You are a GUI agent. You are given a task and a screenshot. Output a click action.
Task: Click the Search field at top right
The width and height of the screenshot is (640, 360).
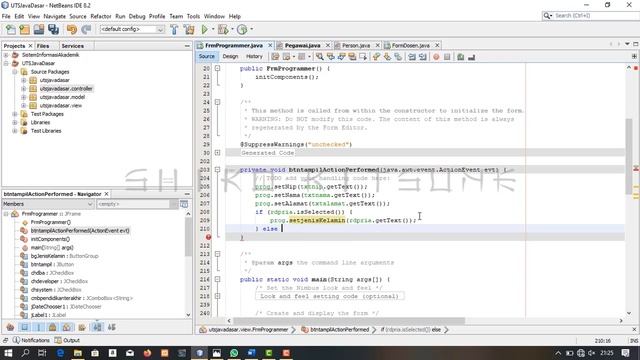coord(590,16)
